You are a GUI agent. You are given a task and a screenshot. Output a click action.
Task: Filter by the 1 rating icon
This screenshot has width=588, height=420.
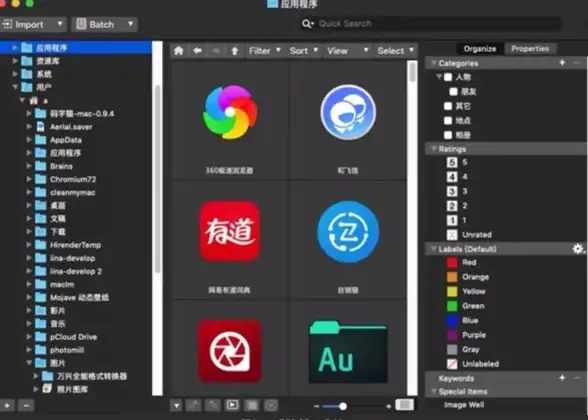(452, 220)
